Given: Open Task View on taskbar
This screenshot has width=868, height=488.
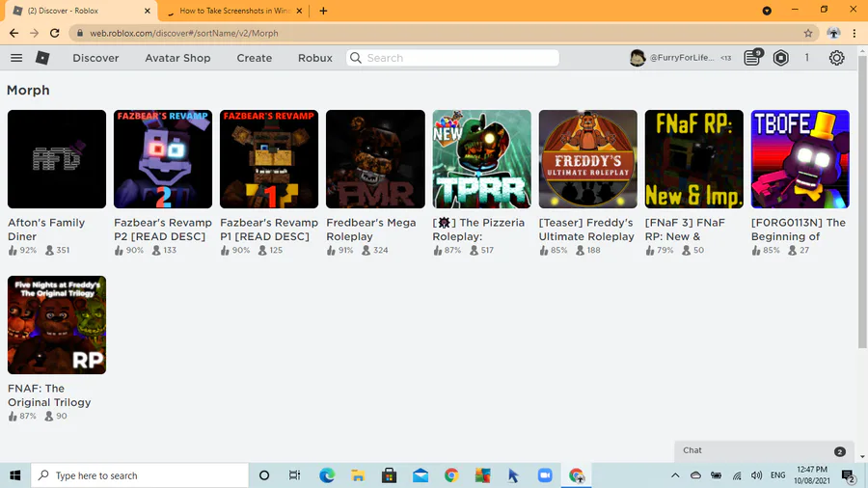Looking at the screenshot, I should pos(294,475).
